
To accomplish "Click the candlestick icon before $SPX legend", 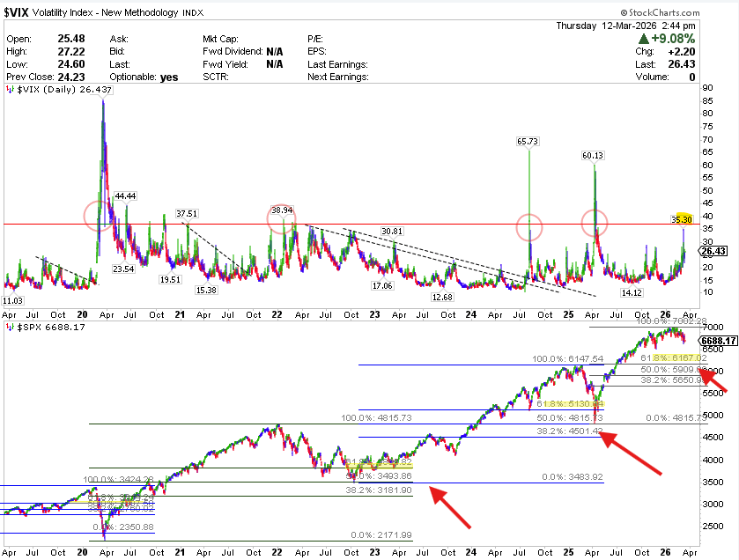I will pyautogui.click(x=10, y=327).
